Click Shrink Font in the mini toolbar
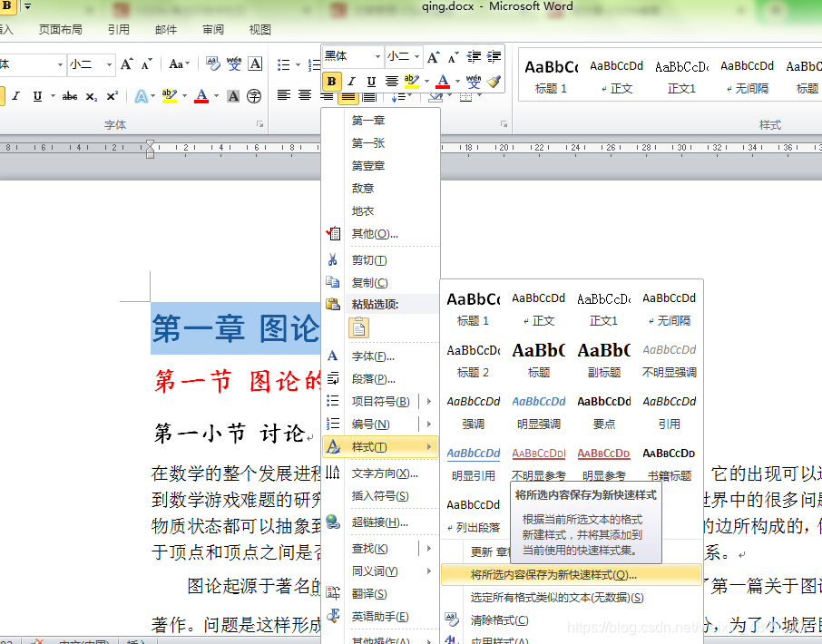Viewport: 822px width, 644px height. click(454, 56)
